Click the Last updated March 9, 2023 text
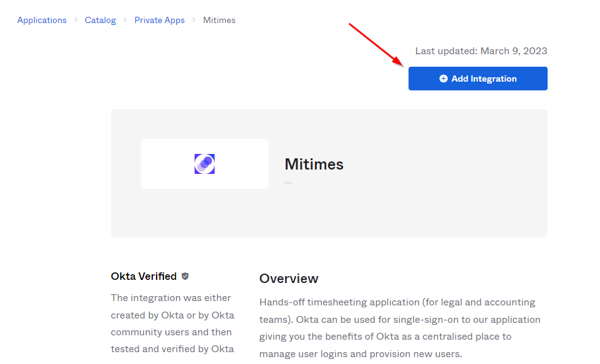Viewport: 600px width, 364px height. click(x=481, y=51)
